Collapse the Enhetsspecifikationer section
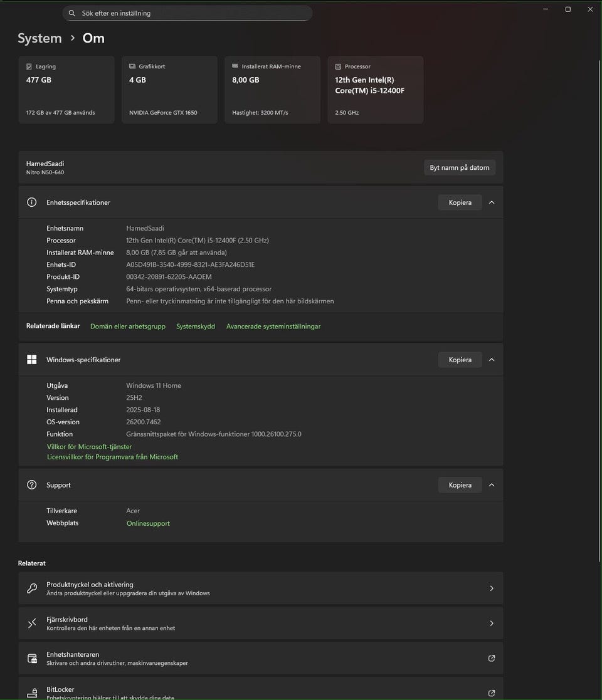The image size is (602, 700). point(492,202)
